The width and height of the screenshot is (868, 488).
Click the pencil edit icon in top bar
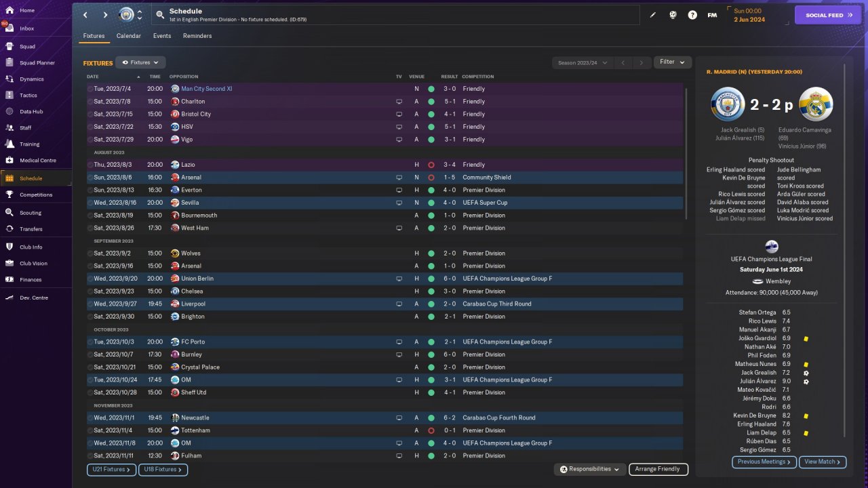pos(653,15)
